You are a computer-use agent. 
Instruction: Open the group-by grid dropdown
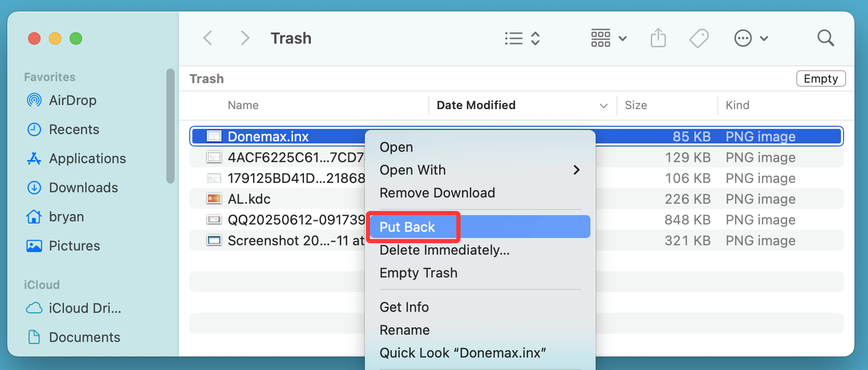tap(609, 38)
